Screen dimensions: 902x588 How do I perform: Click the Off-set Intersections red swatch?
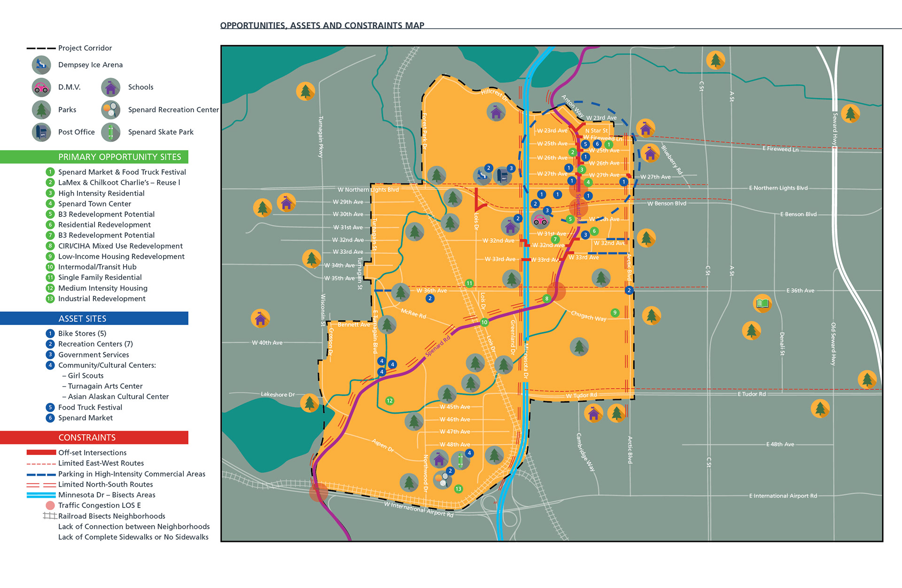(x=41, y=453)
